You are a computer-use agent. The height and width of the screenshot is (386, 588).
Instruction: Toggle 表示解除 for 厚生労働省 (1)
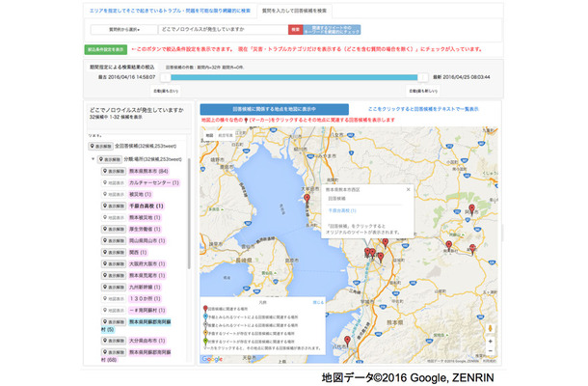[114, 229]
